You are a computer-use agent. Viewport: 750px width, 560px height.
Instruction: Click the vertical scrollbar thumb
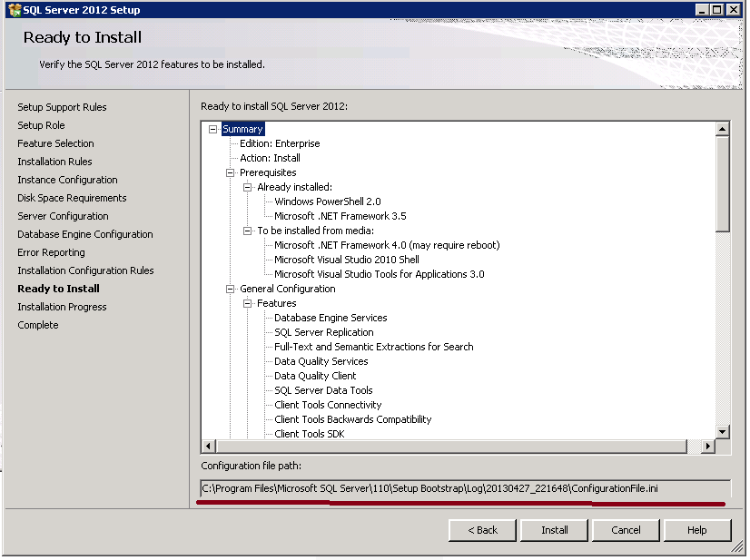[x=722, y=184]
